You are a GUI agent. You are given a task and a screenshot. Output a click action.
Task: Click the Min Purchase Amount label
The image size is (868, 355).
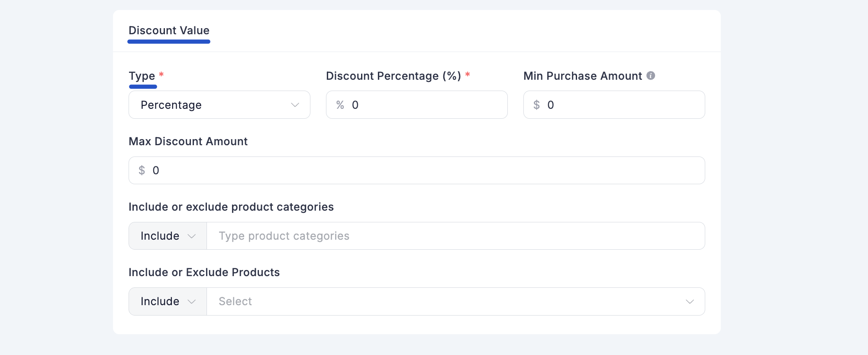583,76
